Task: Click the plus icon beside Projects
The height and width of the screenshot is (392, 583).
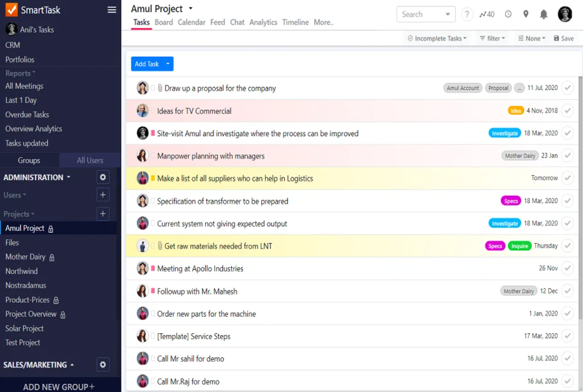Action: [103, 213]
